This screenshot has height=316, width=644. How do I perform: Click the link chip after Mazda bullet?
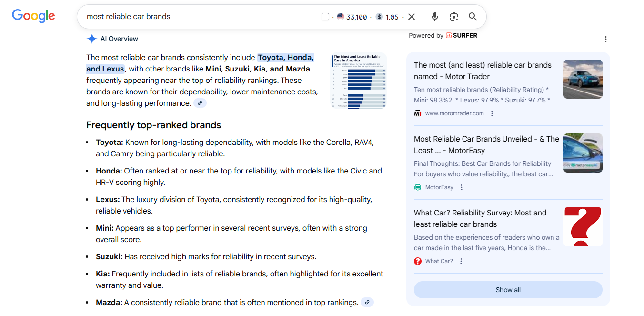(x=367, y=302)
